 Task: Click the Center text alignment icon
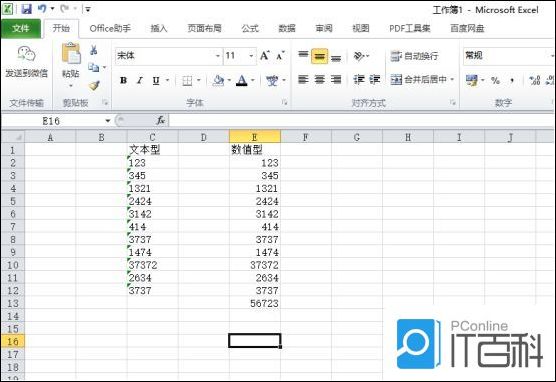click(319, 79)
